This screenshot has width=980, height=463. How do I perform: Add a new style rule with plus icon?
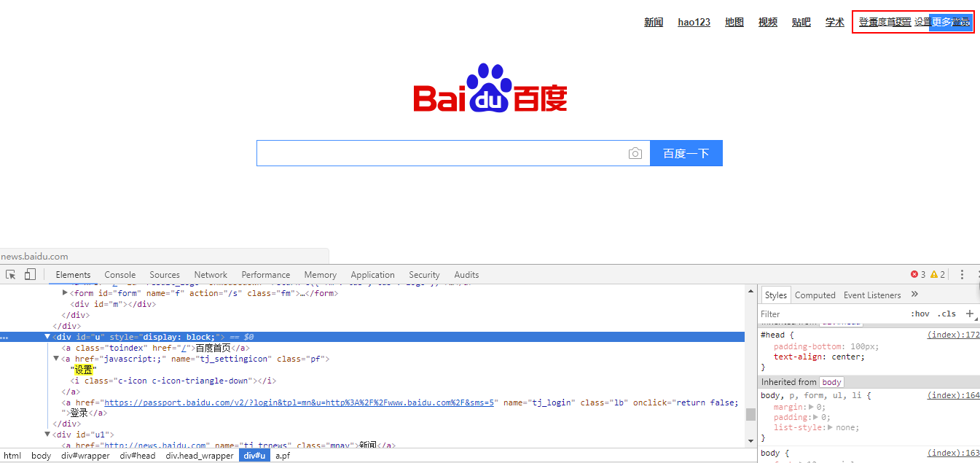[x=970, y=314]
